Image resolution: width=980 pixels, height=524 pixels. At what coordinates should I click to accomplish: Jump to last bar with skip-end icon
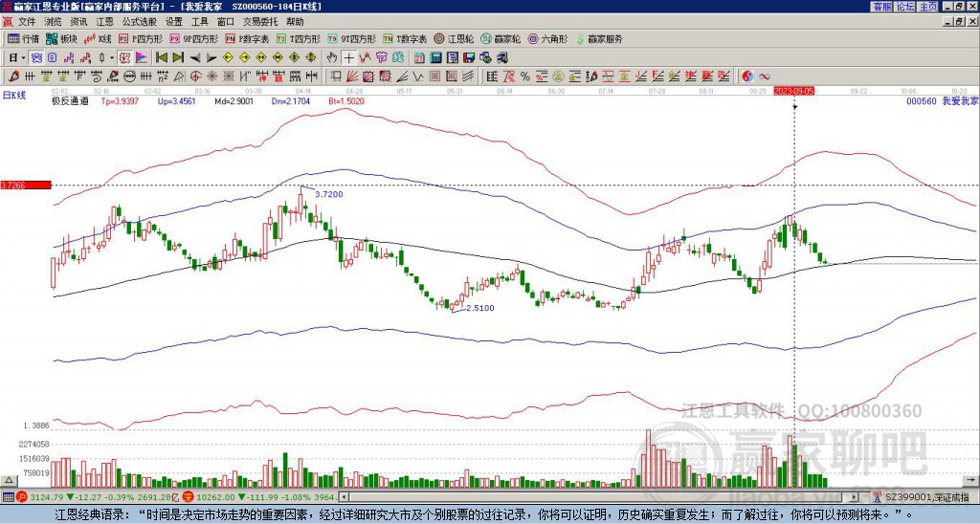click(x=178, y=57)
